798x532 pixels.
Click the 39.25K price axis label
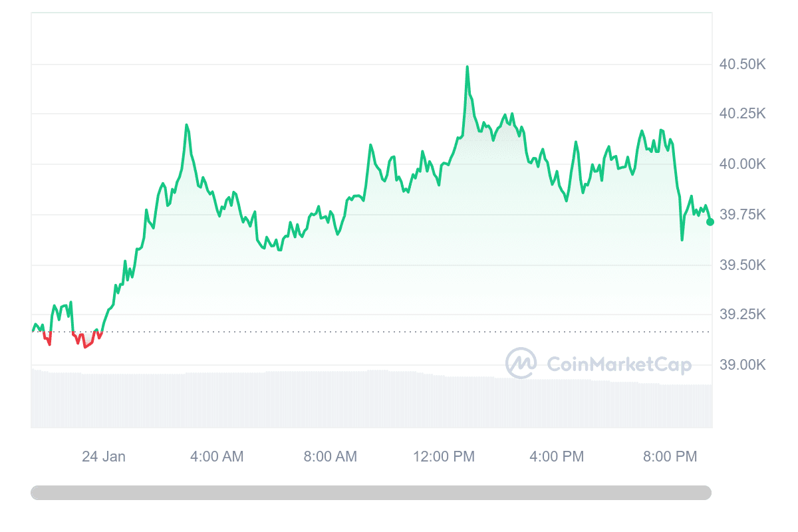pyautogui.click(x=742, y=314)
